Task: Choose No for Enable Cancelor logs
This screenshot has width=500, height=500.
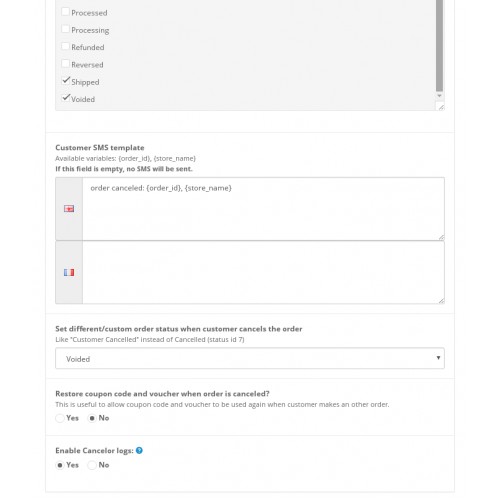Action: click(x=92, y=465)
